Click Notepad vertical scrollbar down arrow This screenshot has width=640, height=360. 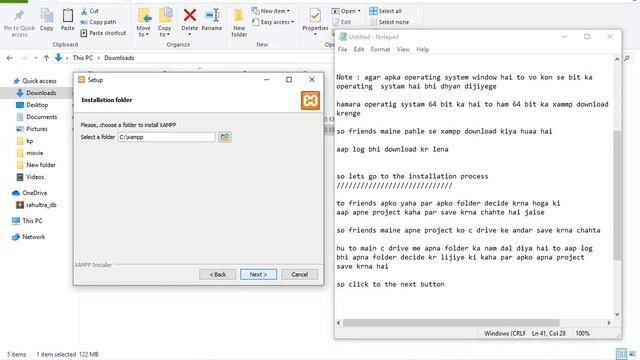click(617, 314)
